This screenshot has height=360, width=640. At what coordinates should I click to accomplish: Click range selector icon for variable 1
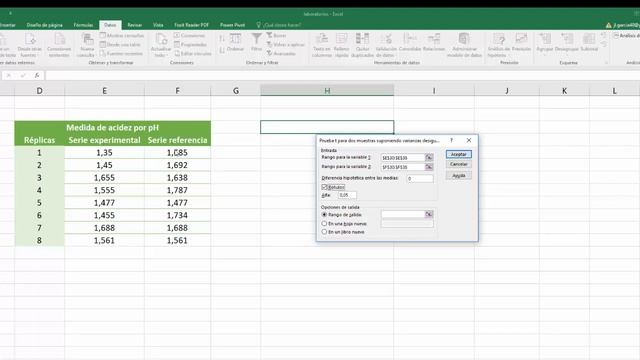coord(429,157)
